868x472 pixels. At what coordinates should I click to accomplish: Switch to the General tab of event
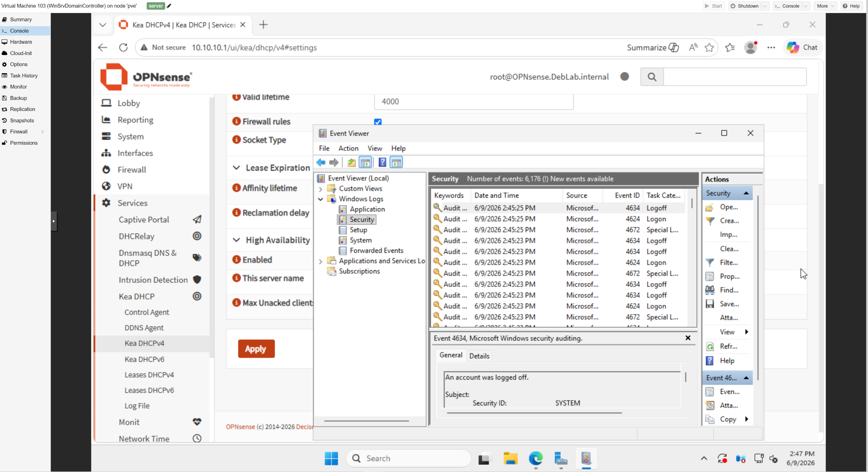[x=451, y=355]
